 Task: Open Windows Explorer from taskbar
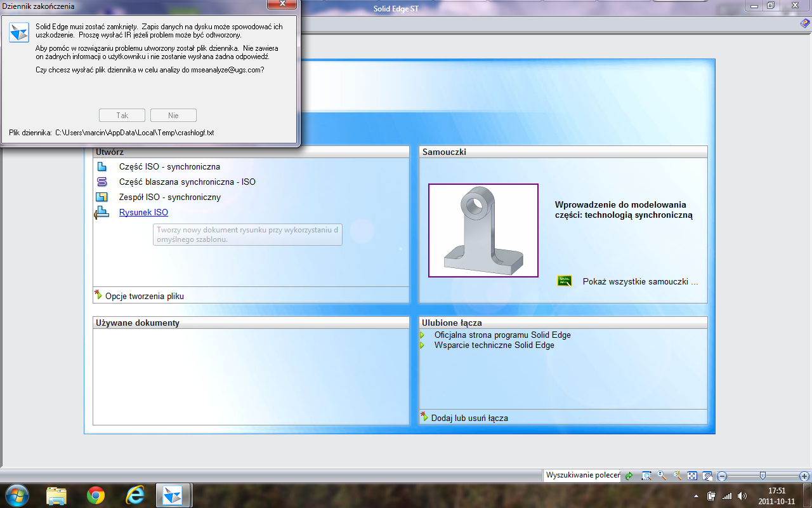56,495
